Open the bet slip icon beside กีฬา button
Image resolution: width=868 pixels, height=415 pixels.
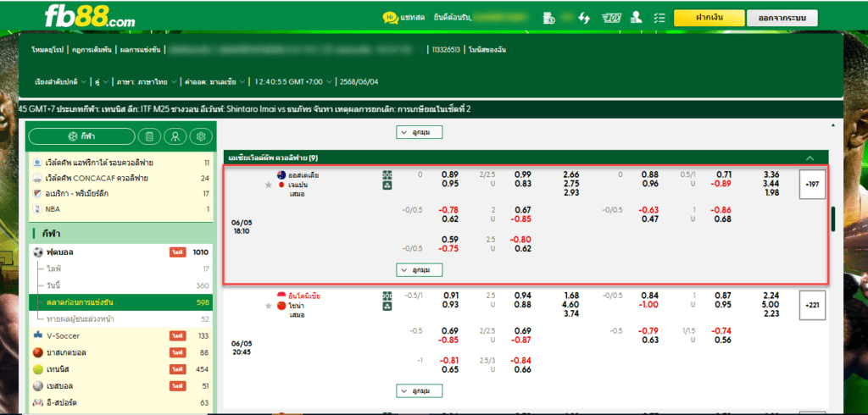pyautogui.click(x=149, y=136)
